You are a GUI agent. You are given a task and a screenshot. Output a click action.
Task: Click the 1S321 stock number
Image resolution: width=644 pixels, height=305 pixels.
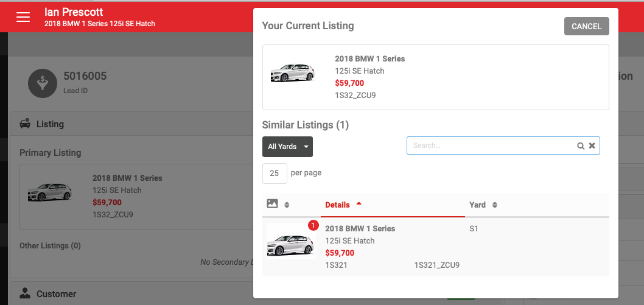tap(337, 265)
